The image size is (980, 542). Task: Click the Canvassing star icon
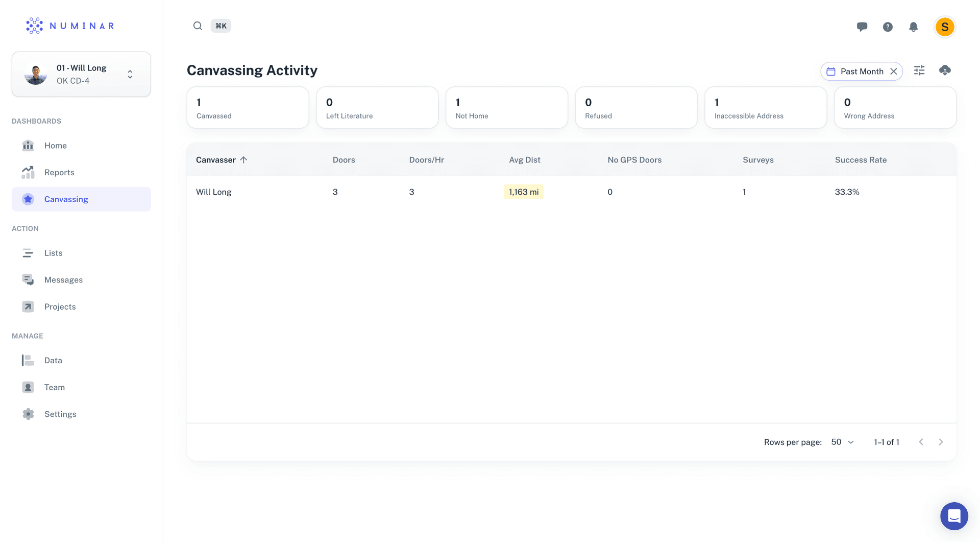point(28,199)
